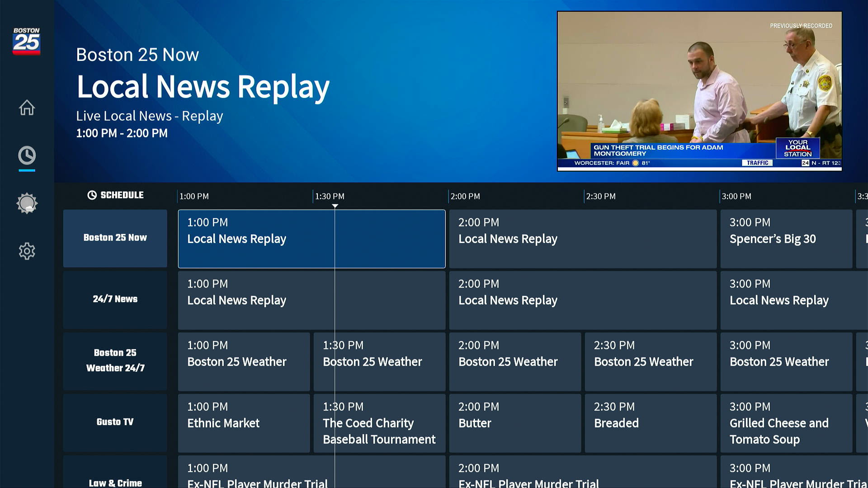Select the Boston 25 Now channel
This screenshot has width=868, height=488.
pyautogui.click(x=115, y=238)
